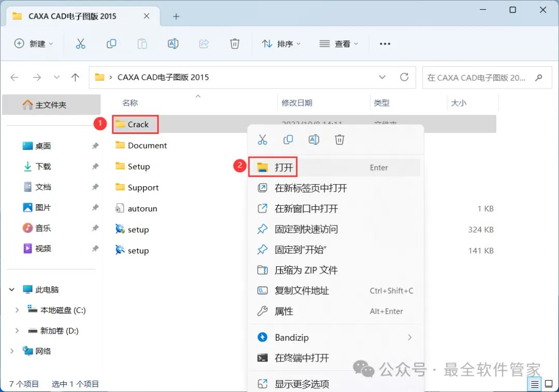Open 桌面 in the sidebar
The image size is (559, 392).
pyautogui.click(x=43, y=146)
